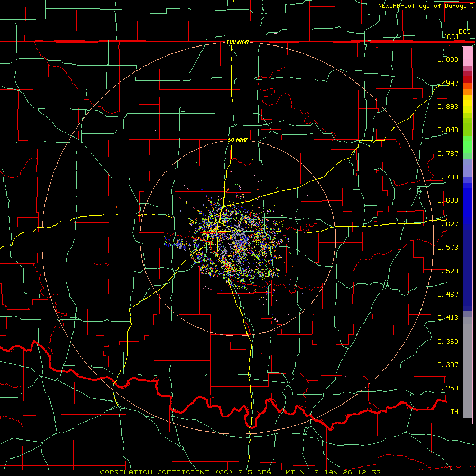Click the 0.360 color scale value
Image resolution: width=476 pixels, height=476 pixels.
click(x=448, y=342)
